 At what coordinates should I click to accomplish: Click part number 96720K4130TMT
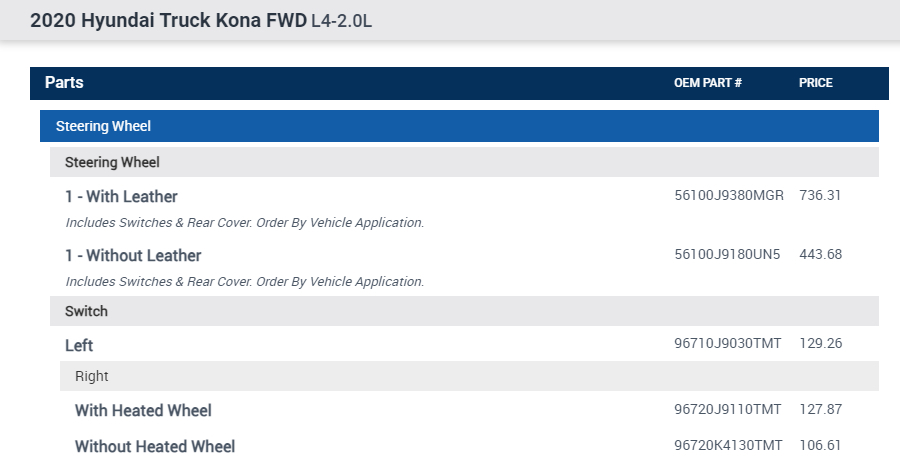(728, 445)
